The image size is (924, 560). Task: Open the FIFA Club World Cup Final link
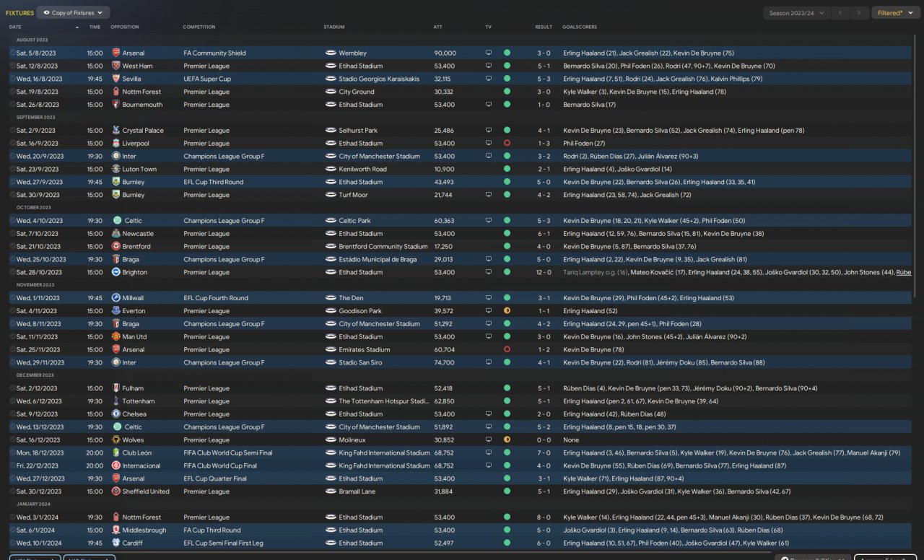point(220,465)
